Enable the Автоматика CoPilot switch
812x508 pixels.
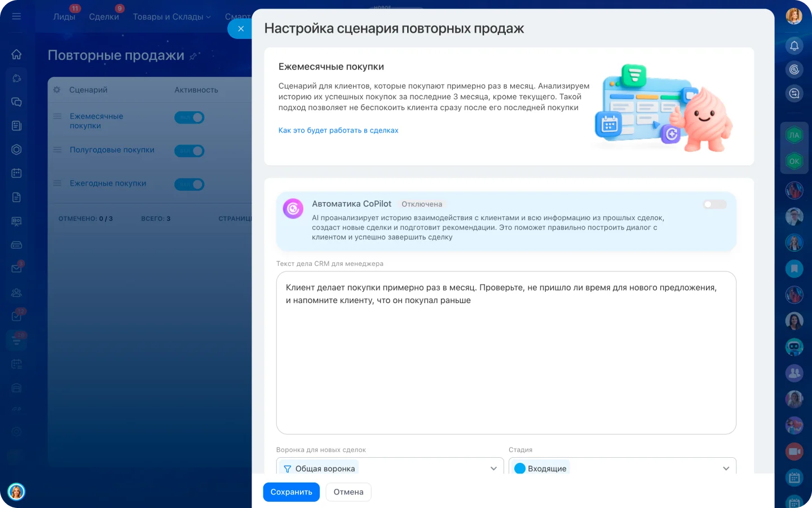click(x=714, y=204)
